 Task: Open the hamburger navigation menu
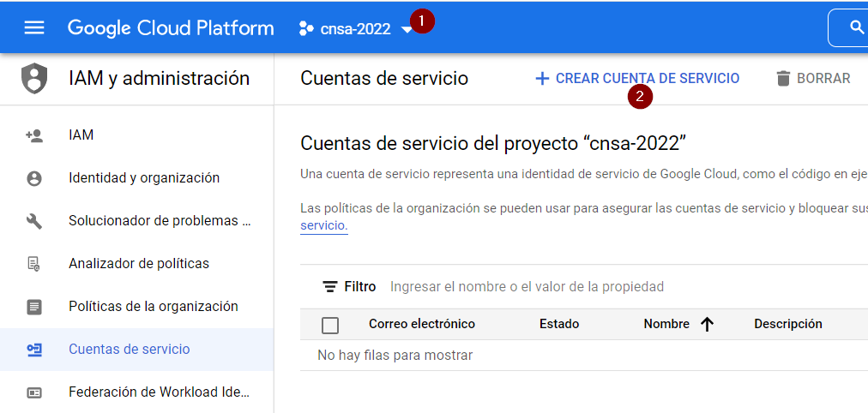click(34, 27)
